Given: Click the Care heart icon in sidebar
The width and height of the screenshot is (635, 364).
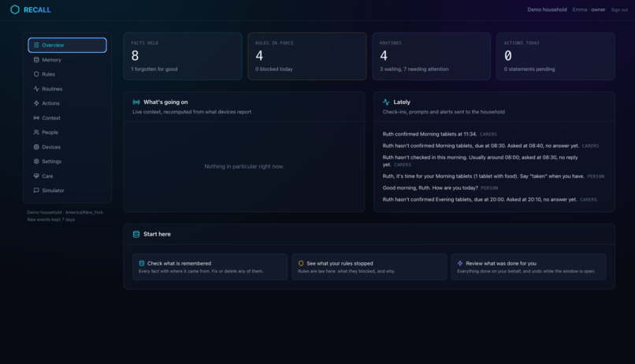Looking at the screenshot, I should 36,176.
